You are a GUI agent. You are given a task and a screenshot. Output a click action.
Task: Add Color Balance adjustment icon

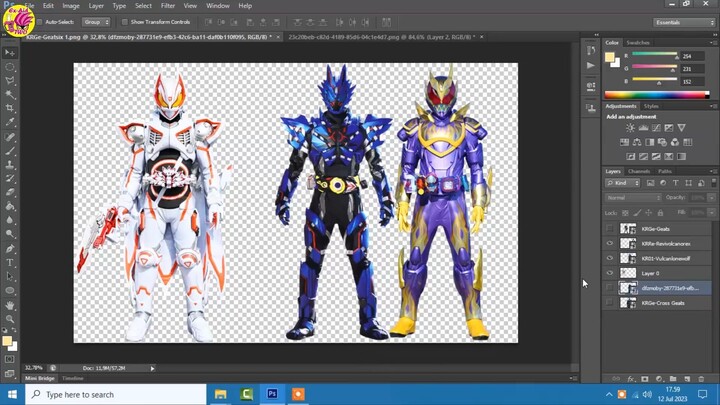637,142
